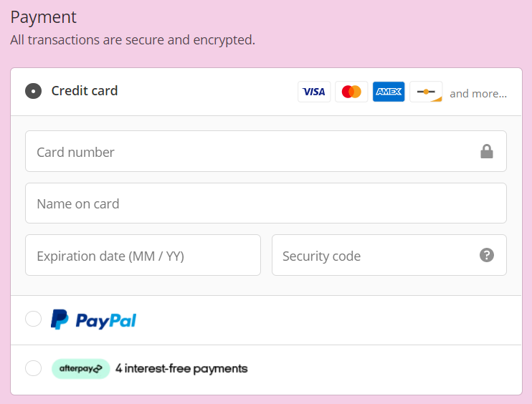
Task: Choose the Afterpay payment radio button
Action: [x=33, y=368]
